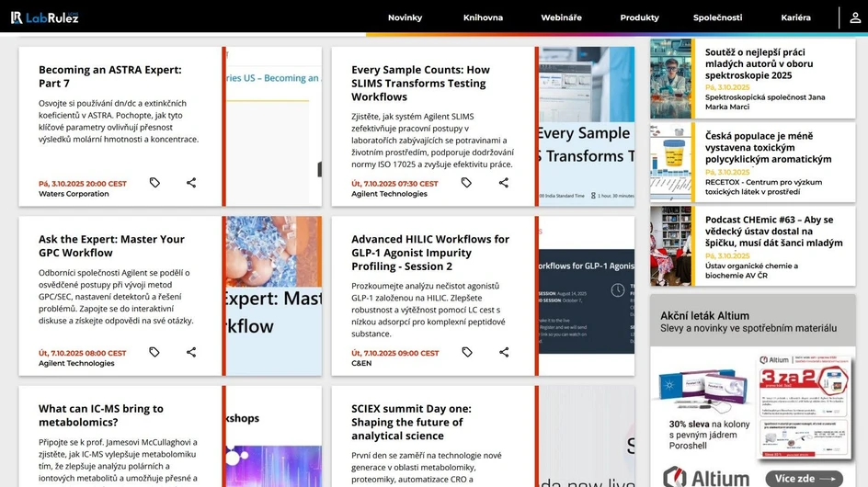The width and height of the screenshot is (868, 487).
Task: Open What can IC-MS bring to metabolomics
Action: pyautogui.click(x=101, y=415)
